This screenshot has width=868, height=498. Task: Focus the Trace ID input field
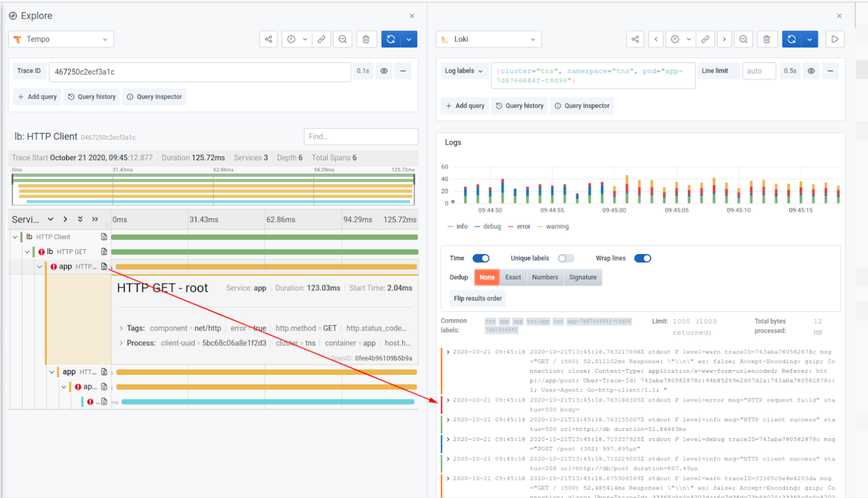[200, 72]
